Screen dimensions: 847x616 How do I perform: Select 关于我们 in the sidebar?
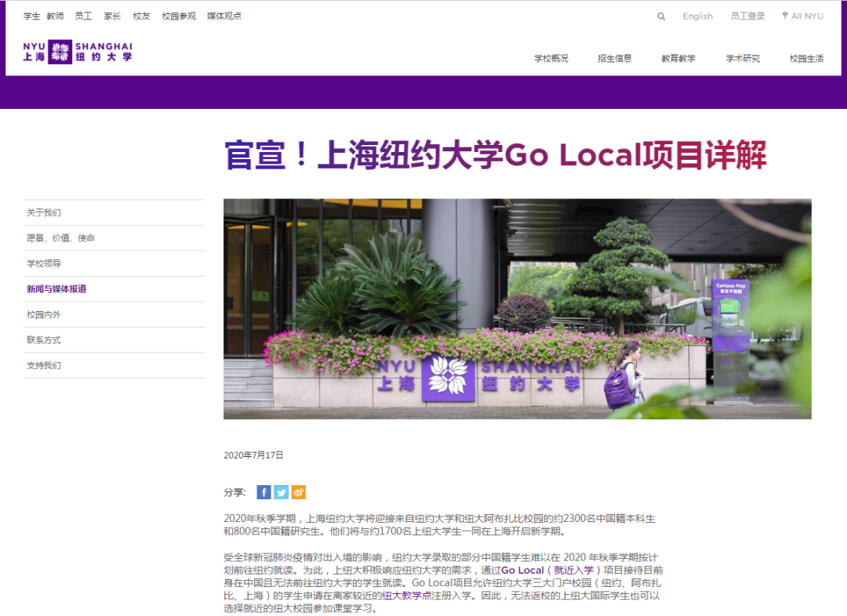coord(44,212)
